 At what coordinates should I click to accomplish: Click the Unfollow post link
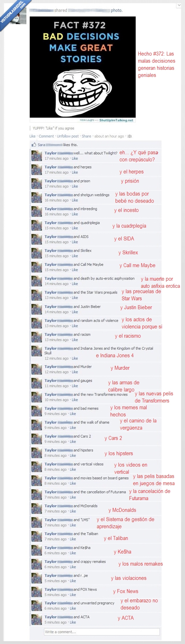68,136
